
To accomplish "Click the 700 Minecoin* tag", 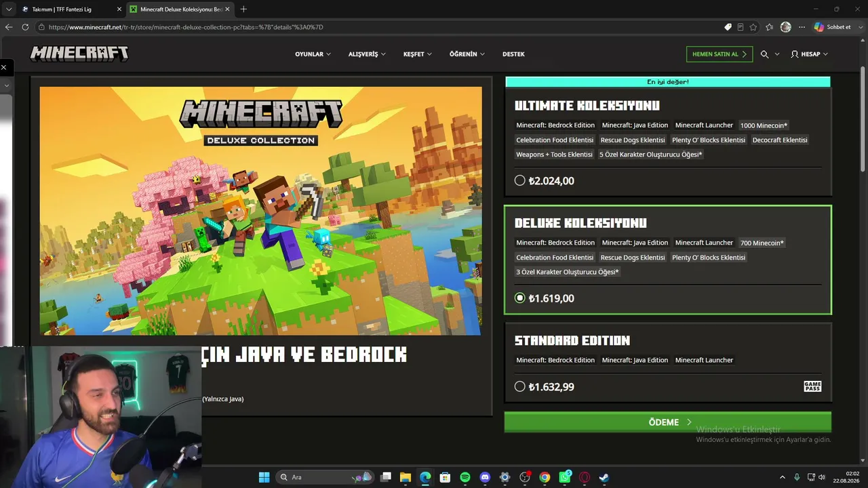I will [x=762, y=243].
